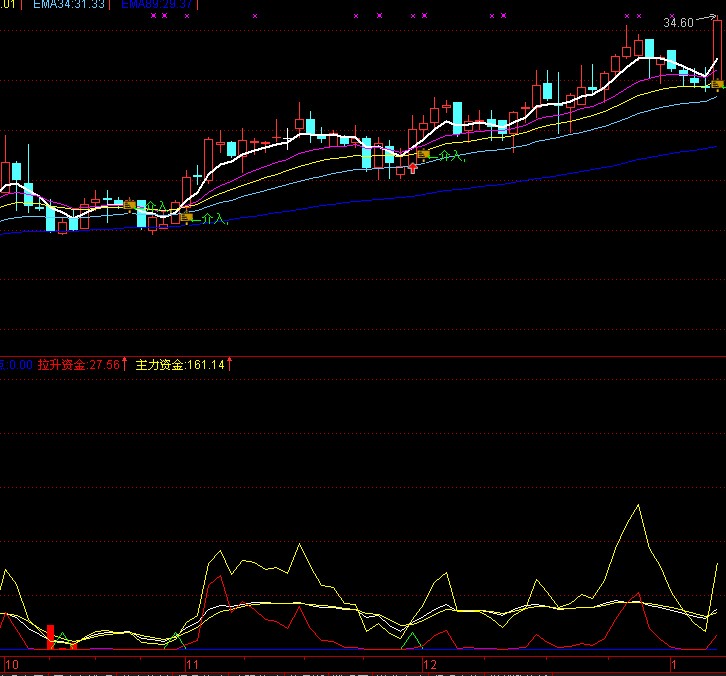
Task: Select month 1 marker on time axis
Action: (x=675, y=664)
